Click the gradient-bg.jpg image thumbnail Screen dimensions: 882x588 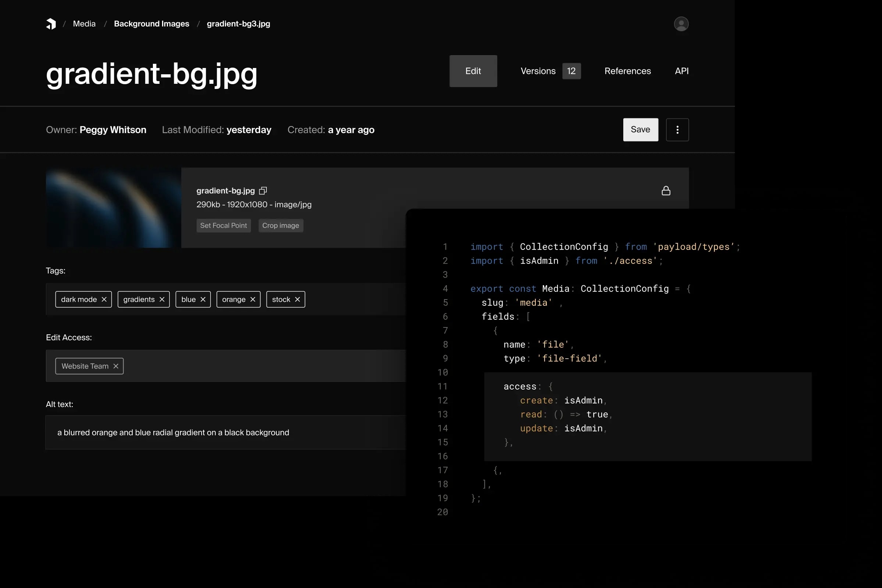click(114, 207)
